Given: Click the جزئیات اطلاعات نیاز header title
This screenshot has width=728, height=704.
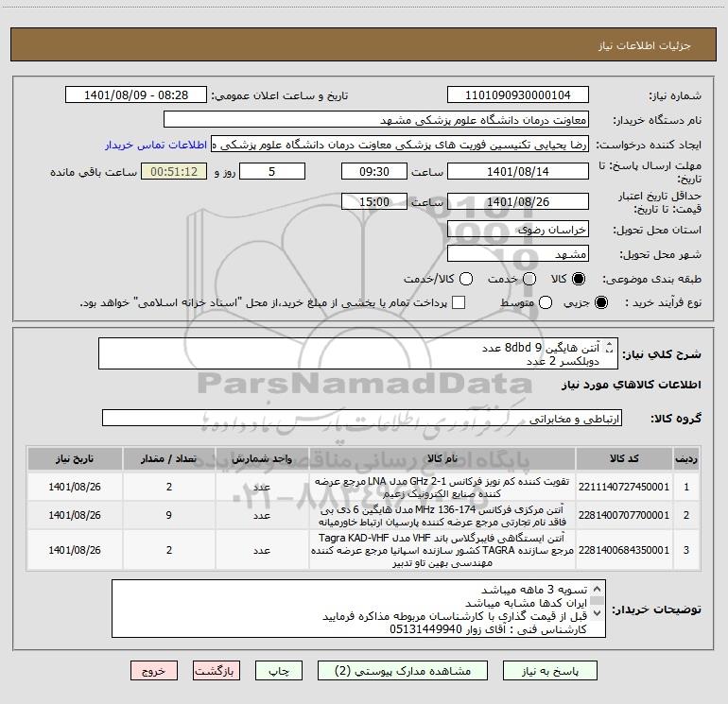Looking at the screenshot, I should [645, 46].
